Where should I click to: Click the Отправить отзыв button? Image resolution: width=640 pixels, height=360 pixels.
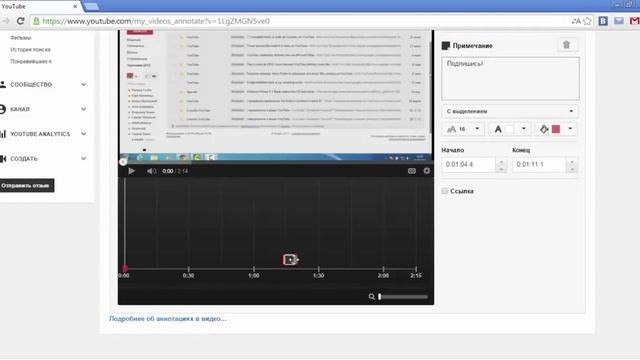(27, 186)
